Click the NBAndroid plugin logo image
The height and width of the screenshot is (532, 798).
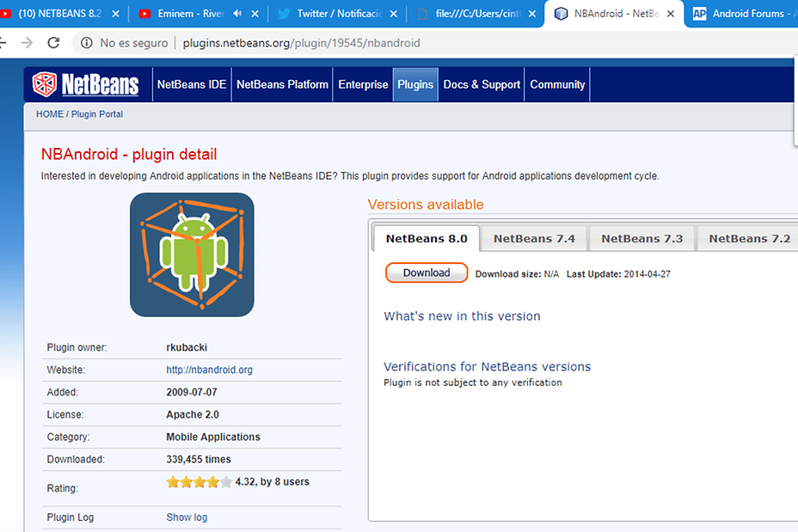[x=192, y=254]
